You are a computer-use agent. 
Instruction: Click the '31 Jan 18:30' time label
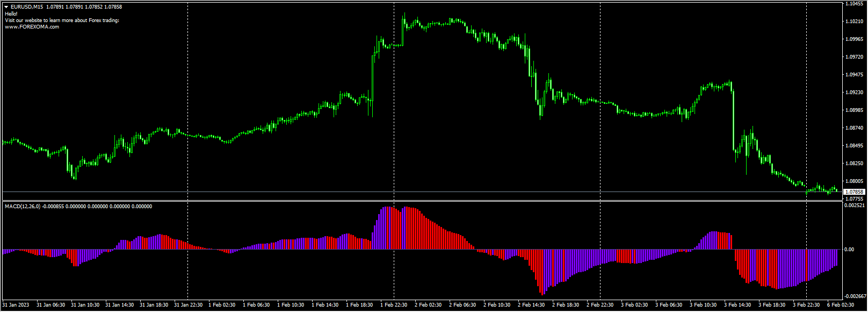click(x=154, y=305)
